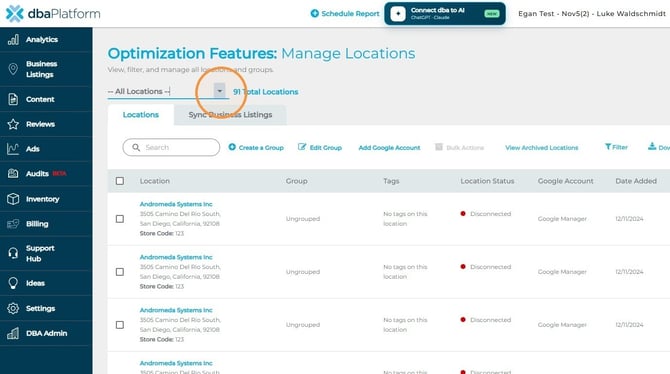Expand the All Locations dropdown arrow
Image resolution: width=670 pixels, height=374 pixels.
coord(219,91)
